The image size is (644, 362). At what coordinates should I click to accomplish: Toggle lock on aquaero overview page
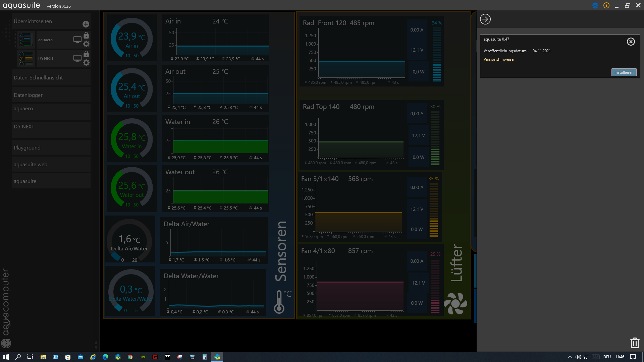click(x=86, y=35)
